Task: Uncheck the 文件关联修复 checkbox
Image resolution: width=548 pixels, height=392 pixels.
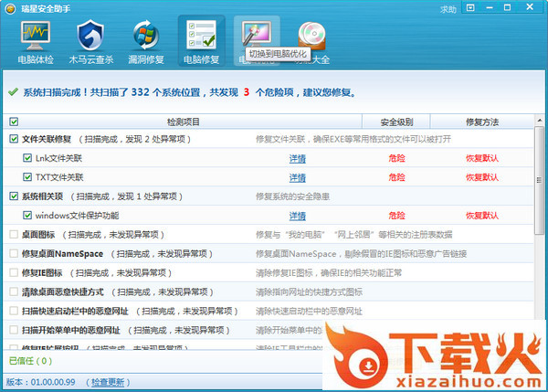Action: pos(14,139)
